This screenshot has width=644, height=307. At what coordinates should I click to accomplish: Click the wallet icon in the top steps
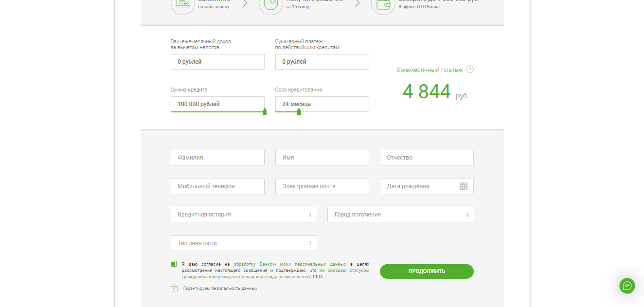[383, 4]
